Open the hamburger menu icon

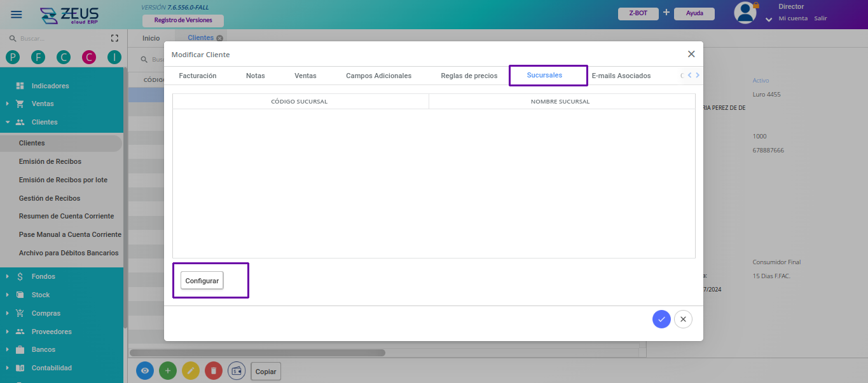tap(17, 15)
